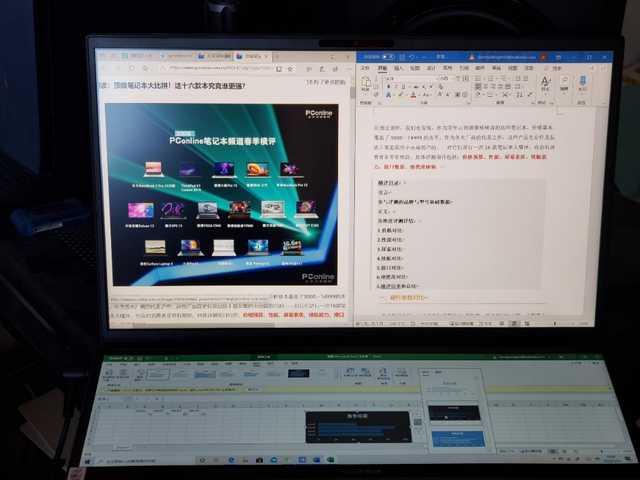Click the text highlight color in Word
Screen dimensions: 640x480
(x=401, y=95)
